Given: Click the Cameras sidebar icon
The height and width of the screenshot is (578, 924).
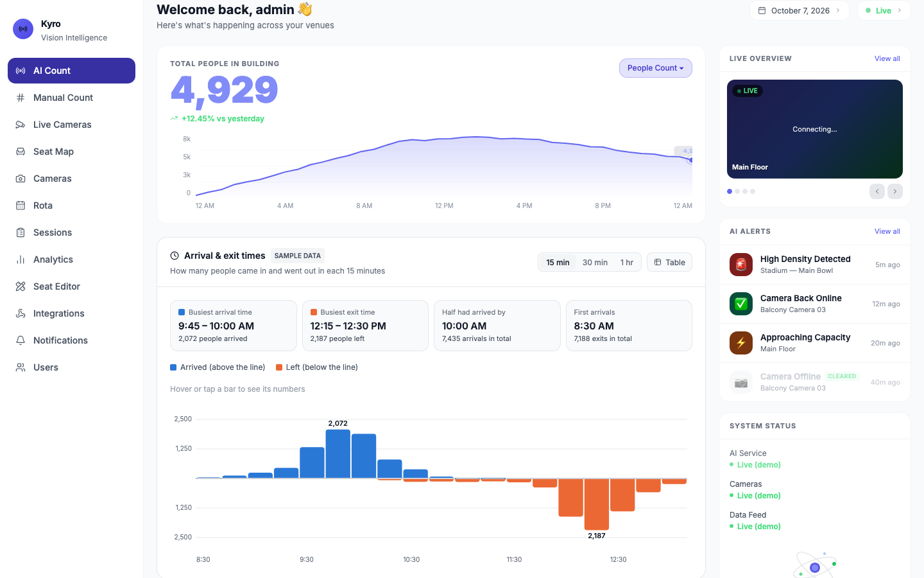Looking at the screenshot, I should [x=21, y=179].
